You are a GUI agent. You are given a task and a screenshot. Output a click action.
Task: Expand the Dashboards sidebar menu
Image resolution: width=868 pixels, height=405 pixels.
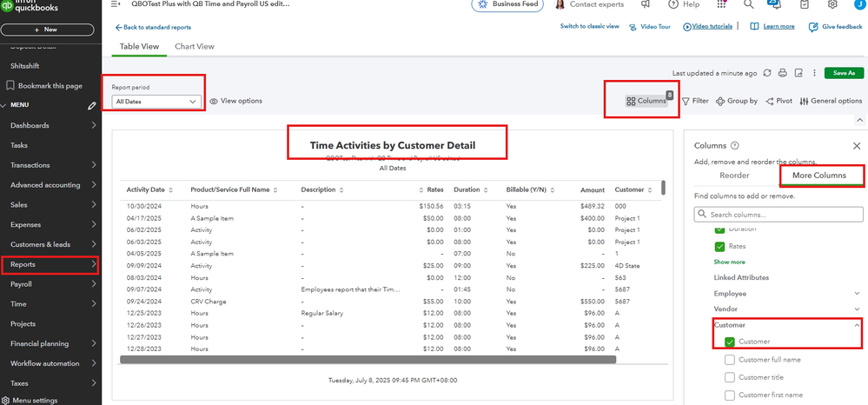coord(94,126)
